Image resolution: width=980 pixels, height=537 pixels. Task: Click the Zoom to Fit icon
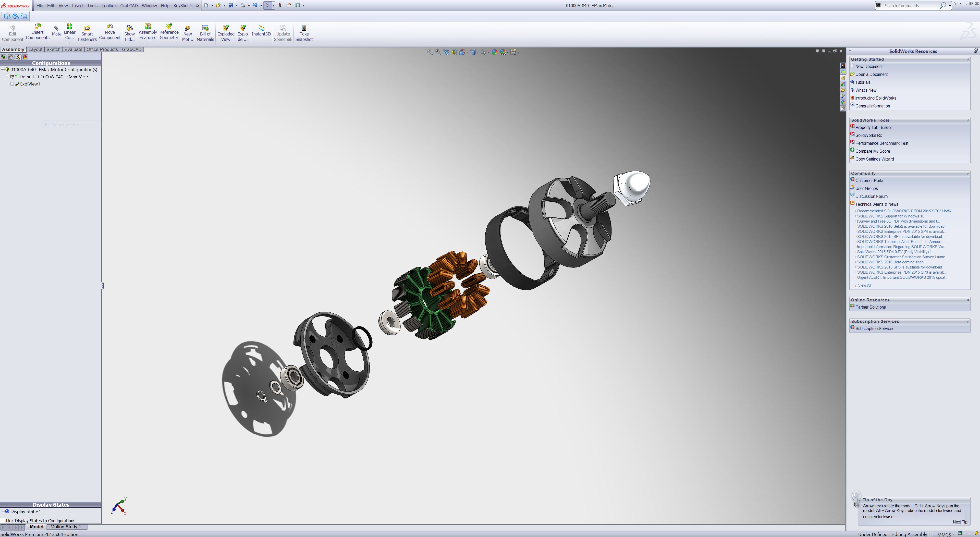click(430, 52)
